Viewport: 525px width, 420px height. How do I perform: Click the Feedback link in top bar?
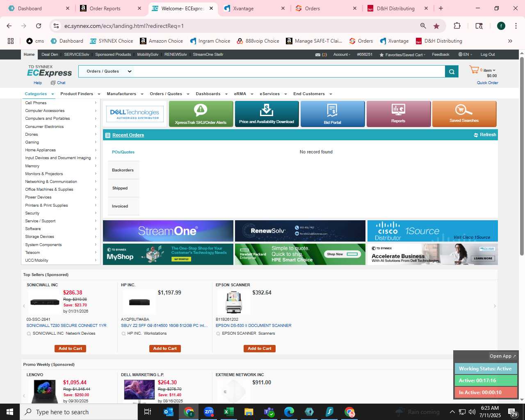click(x=441, y=55)
